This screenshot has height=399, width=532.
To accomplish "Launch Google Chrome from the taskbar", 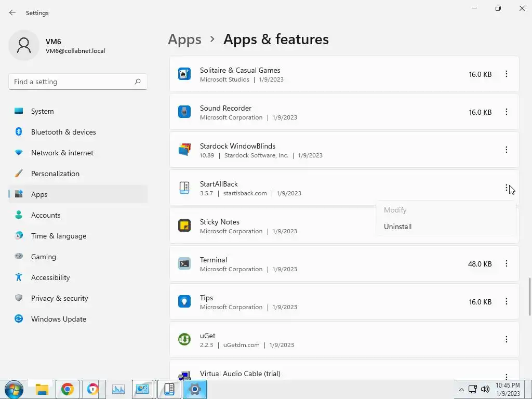I will tap(67, 390).
